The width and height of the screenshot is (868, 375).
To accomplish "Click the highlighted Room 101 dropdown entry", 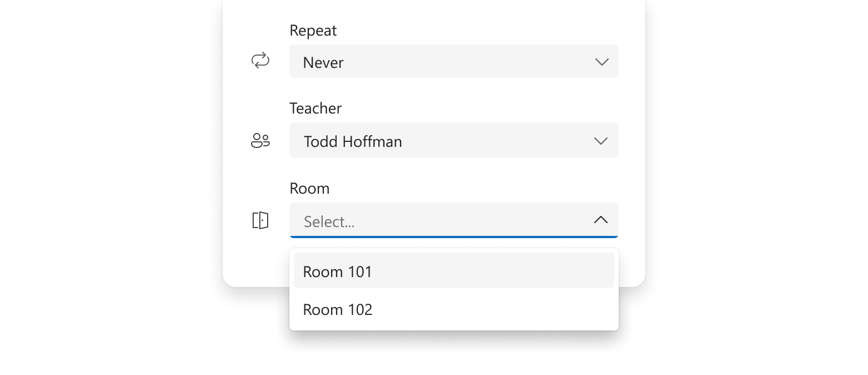I will click(x=337, y=271).
